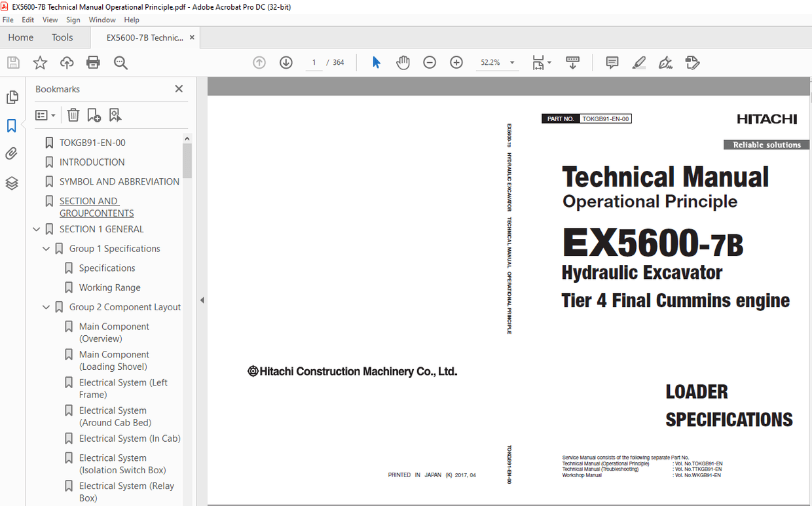
Task: Toggle the Layers panel icon
Action: click(12, 183)
